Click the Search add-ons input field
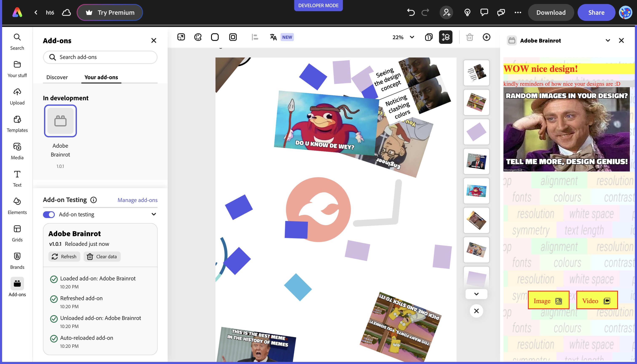 (100, 57)
